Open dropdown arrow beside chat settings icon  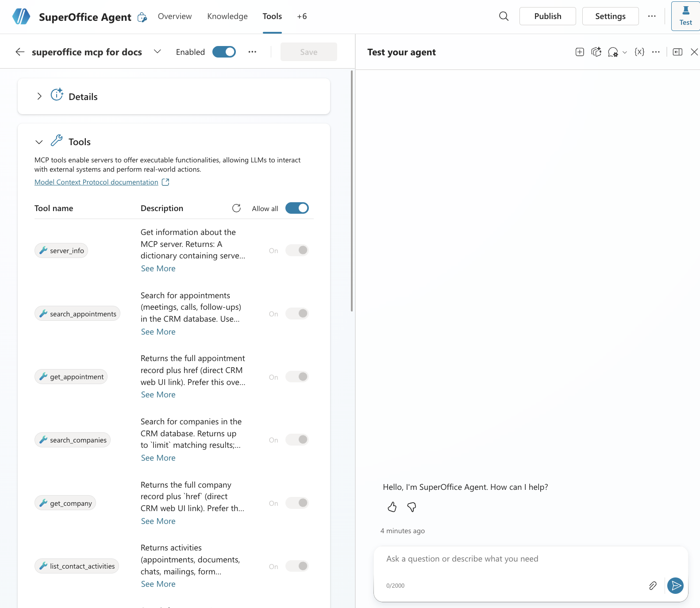(625, 52)
